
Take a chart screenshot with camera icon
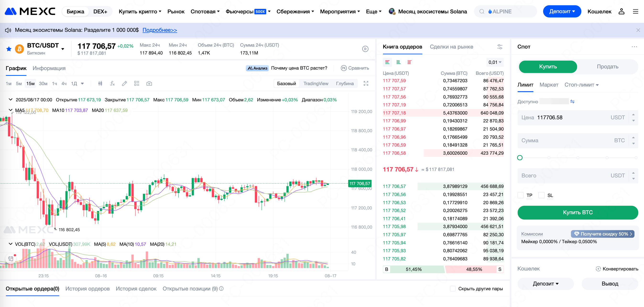click(x=149, y=83)
